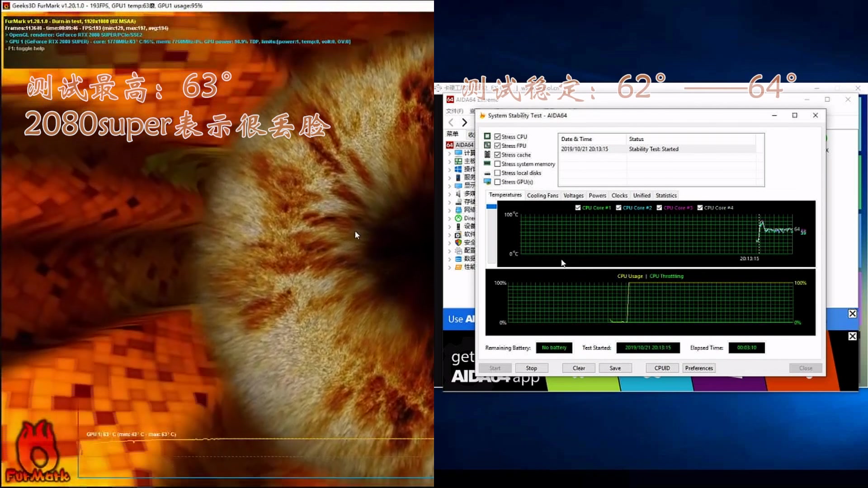Click the cache chip icon beside Stress cache
Screen dimensions: 868x488
pos(487,154)
